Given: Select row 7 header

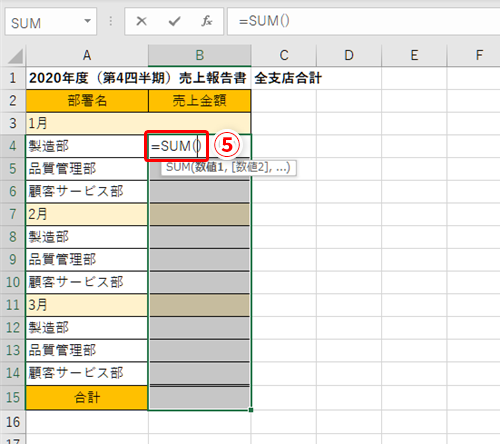Looking at the screenshot, I should tap(13, 214).
